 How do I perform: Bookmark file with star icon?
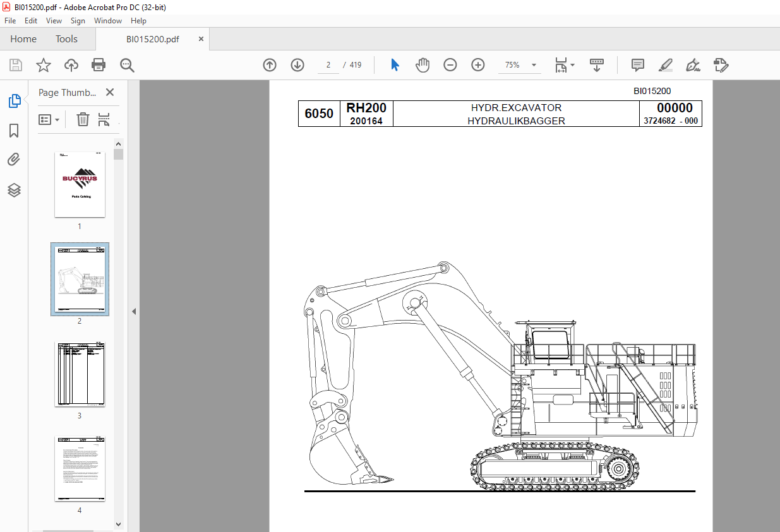(x=43, y=65)
